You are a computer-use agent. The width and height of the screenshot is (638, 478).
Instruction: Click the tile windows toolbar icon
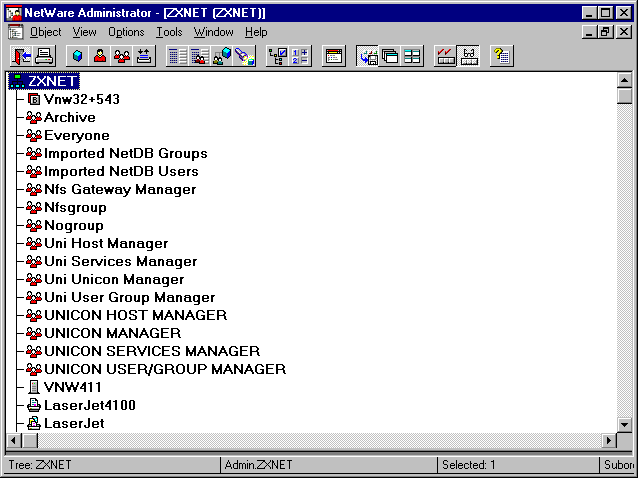(x=412, y=56)
